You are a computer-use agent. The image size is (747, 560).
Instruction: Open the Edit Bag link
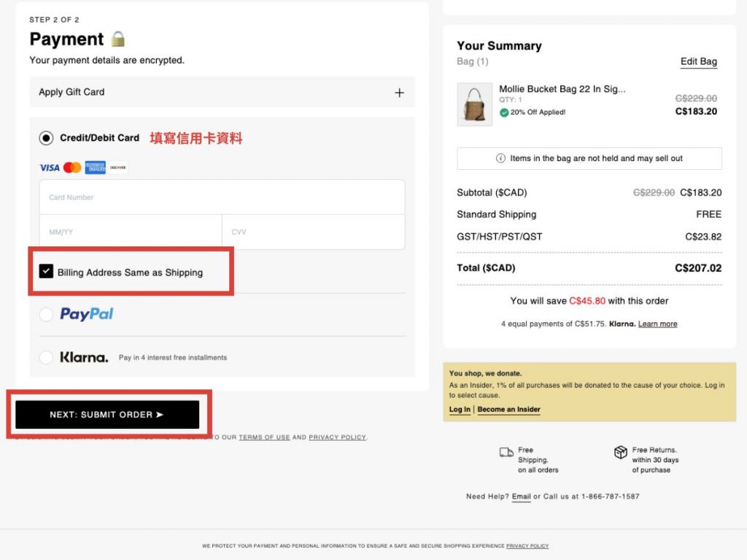pos(698,62)
